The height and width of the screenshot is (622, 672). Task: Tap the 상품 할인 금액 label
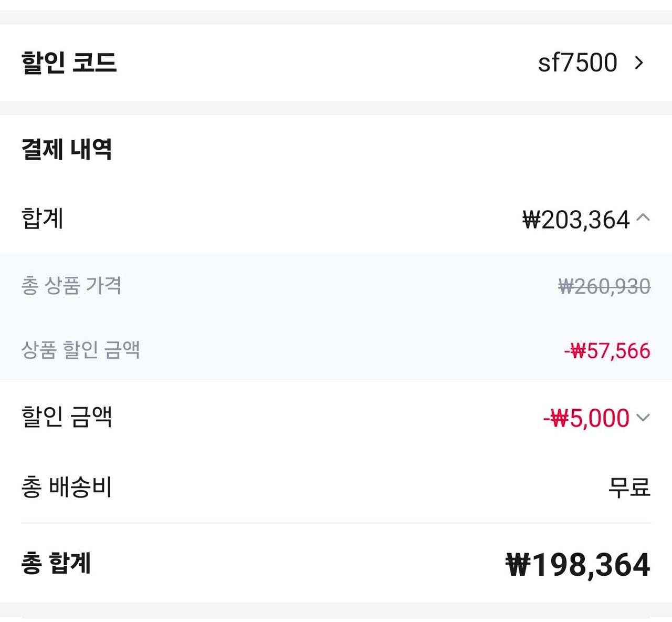tap(80, 350)
